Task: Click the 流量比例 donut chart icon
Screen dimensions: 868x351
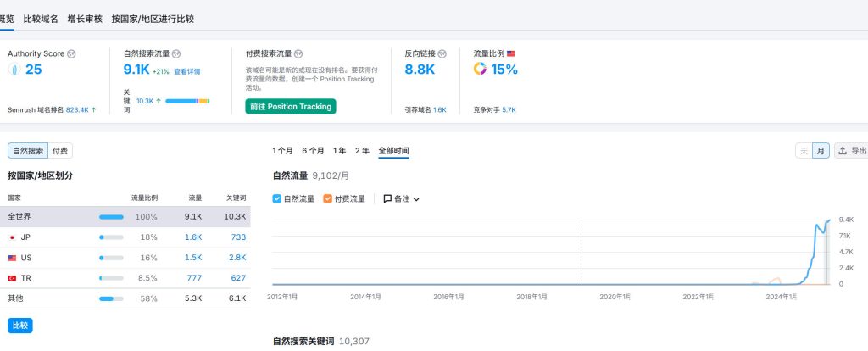Action: coord(479,70)
